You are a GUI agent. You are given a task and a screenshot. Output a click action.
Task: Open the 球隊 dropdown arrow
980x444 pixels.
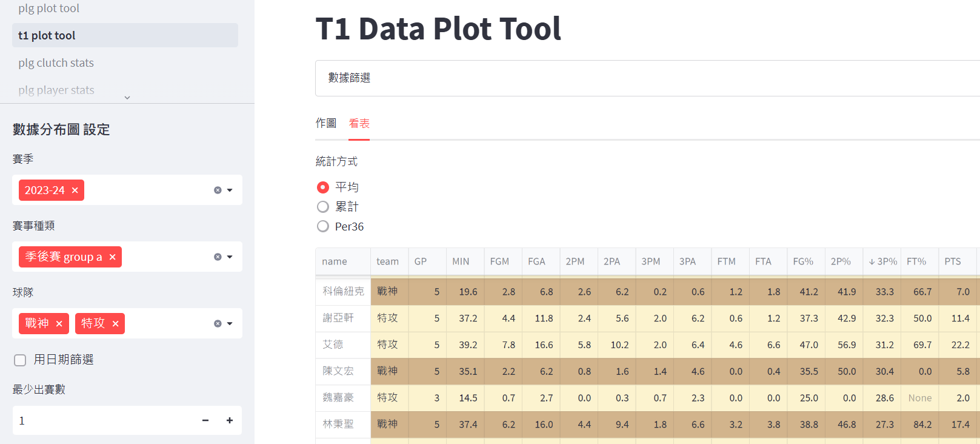pos(230,324)
